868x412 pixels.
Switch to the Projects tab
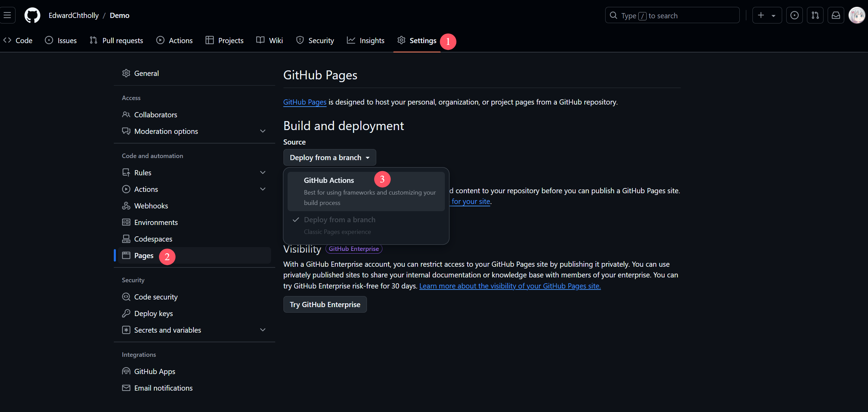tap(225, 40)
